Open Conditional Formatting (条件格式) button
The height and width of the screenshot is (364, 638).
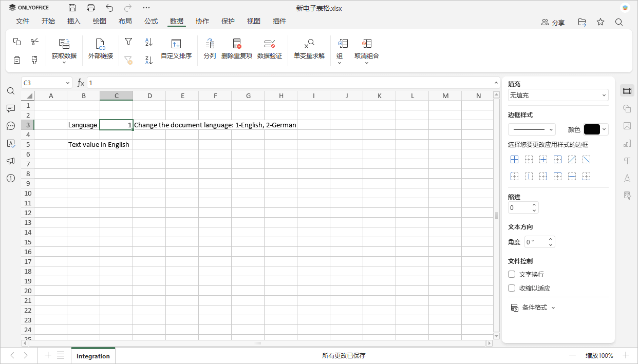coord(533,308)
